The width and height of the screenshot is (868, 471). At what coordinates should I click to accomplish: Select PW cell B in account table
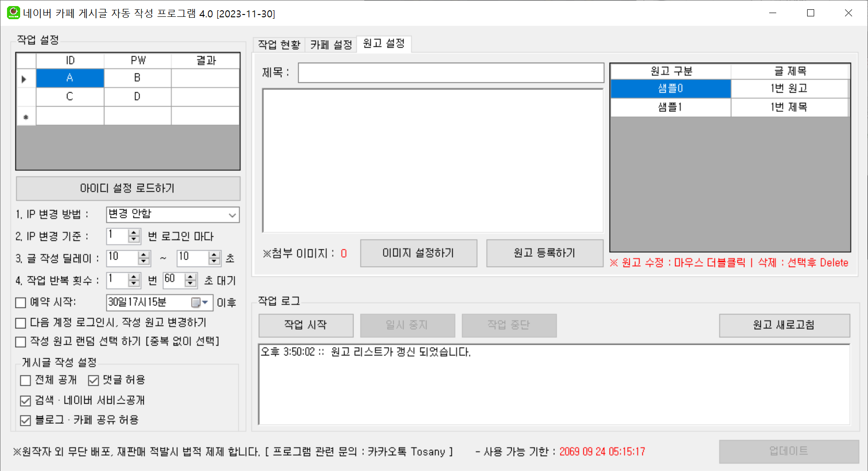[x=137, y=78]
